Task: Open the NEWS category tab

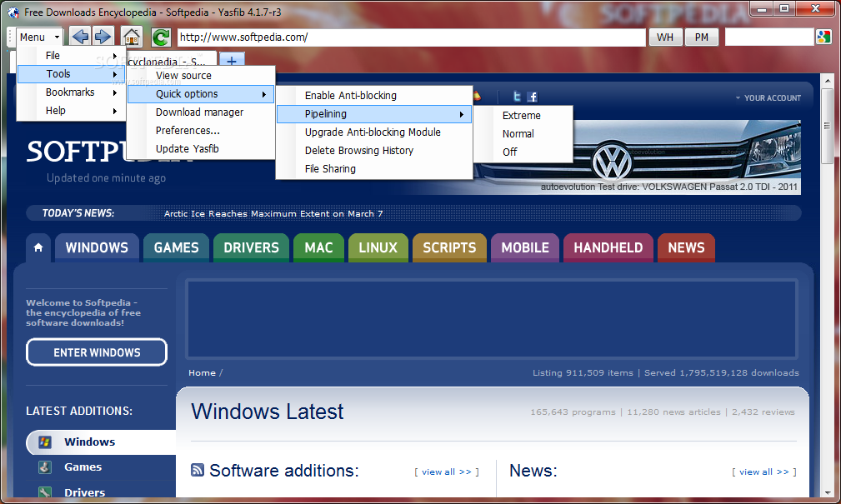Action: coord(686,247)
